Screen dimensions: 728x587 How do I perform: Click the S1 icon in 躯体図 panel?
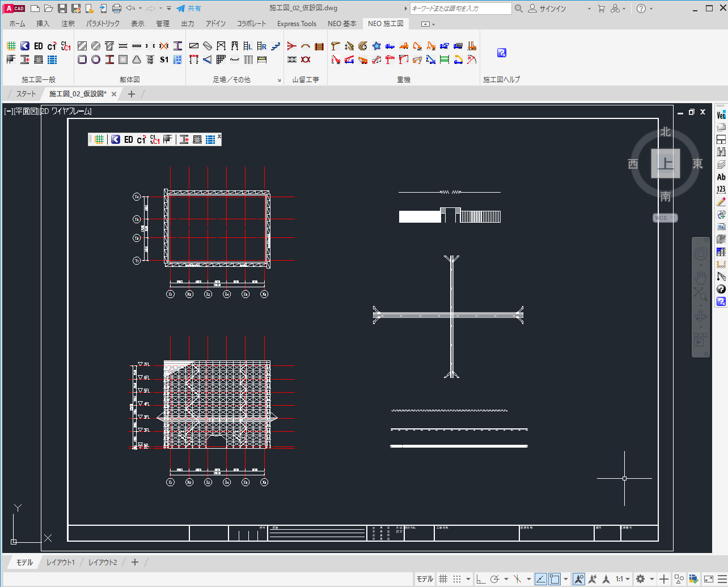164,59
